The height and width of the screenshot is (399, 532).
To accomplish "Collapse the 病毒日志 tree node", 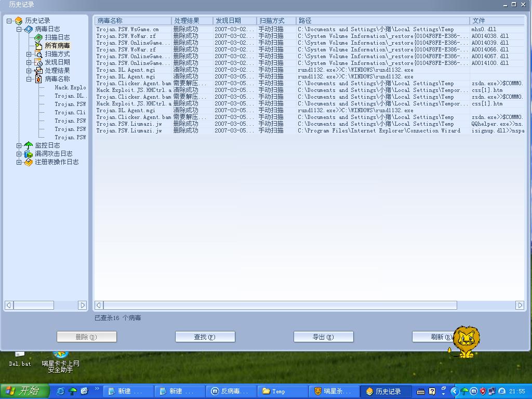I will [19, 29].
